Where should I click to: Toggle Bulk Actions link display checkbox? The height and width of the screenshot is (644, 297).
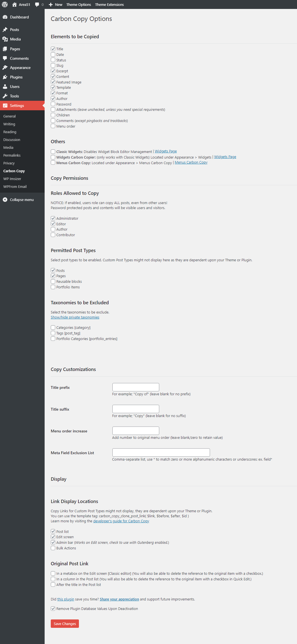tap(53, 548)
